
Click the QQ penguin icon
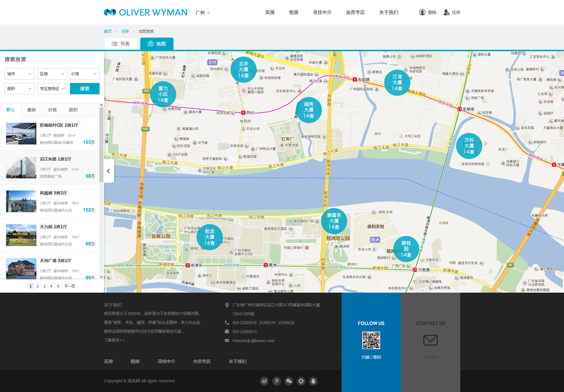314,381
